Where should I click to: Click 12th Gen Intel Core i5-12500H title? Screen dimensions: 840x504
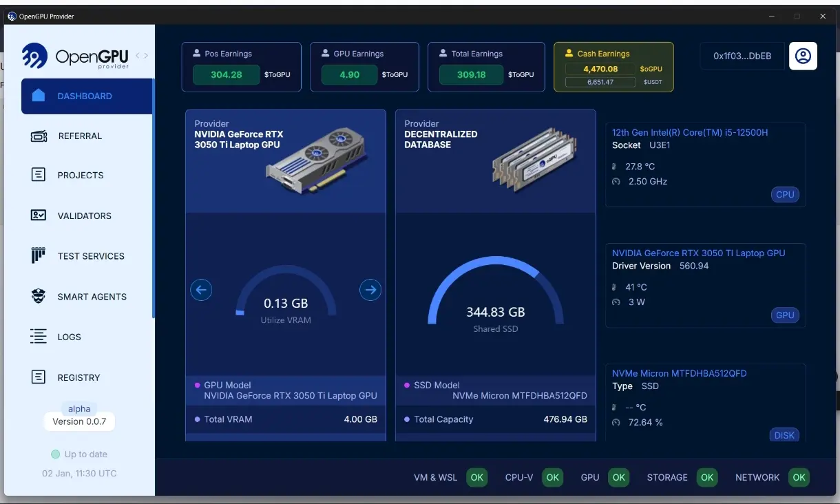pos(690,132)
